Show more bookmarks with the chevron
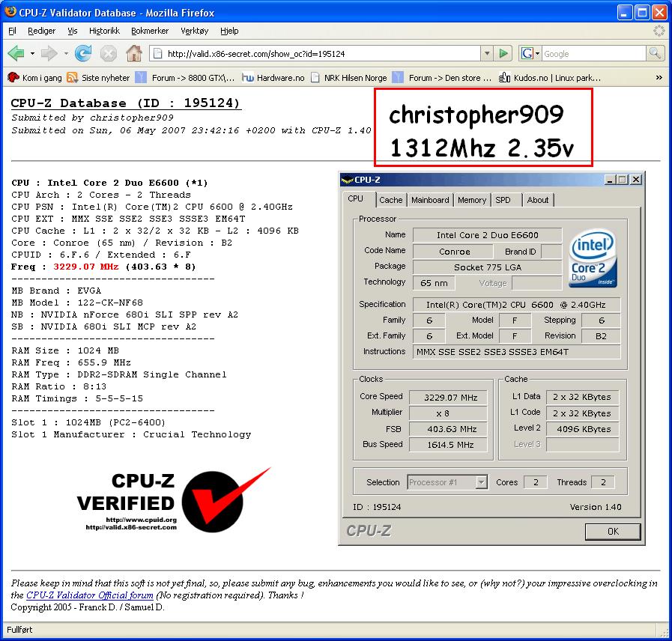The height and width of the screenshot is (641, 672). pos(659,78)
